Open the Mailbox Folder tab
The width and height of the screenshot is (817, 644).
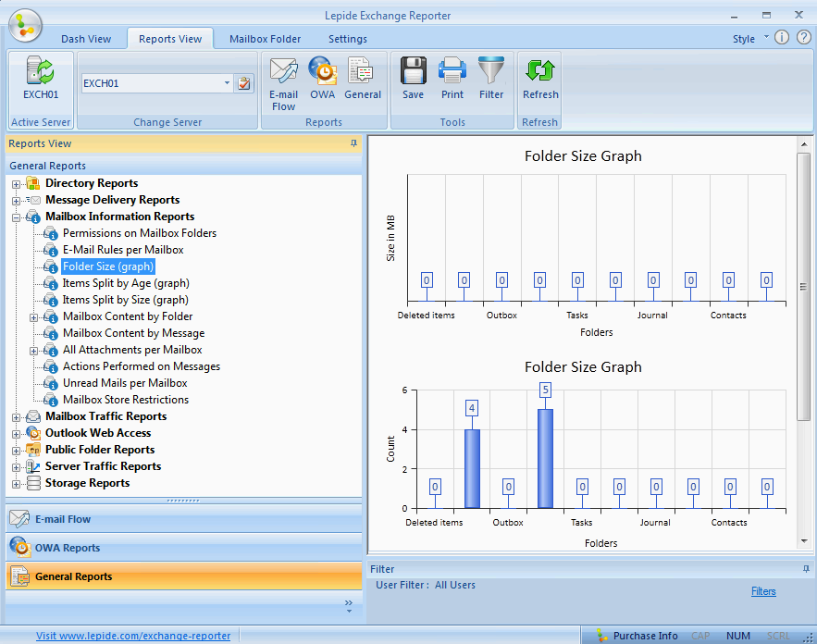[x=265, y=39]
